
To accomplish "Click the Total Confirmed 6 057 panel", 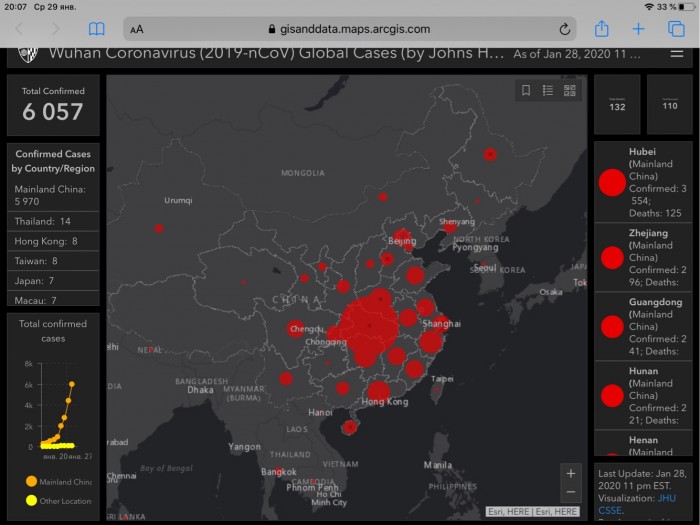I will [x=53, y=105].
